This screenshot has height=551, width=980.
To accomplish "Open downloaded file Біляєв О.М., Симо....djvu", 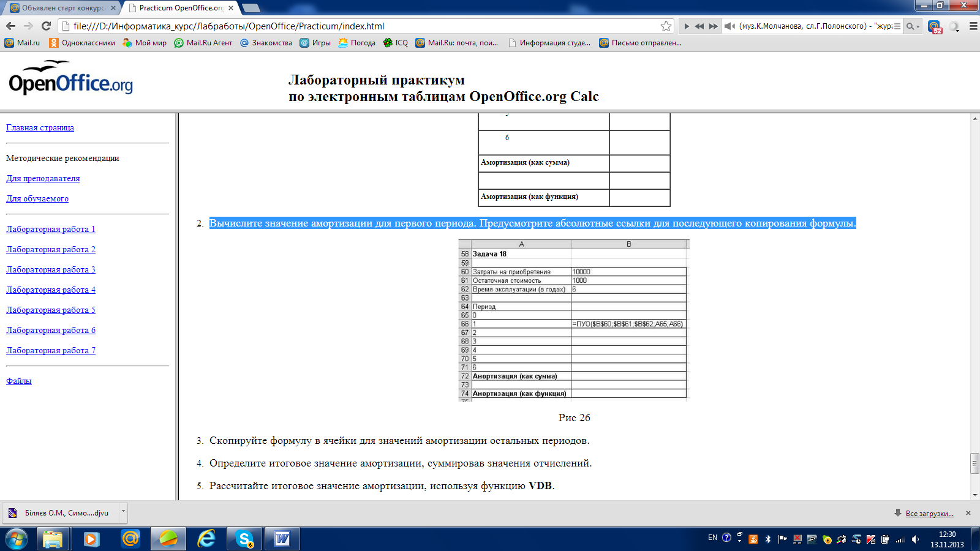I will [61, 513].
